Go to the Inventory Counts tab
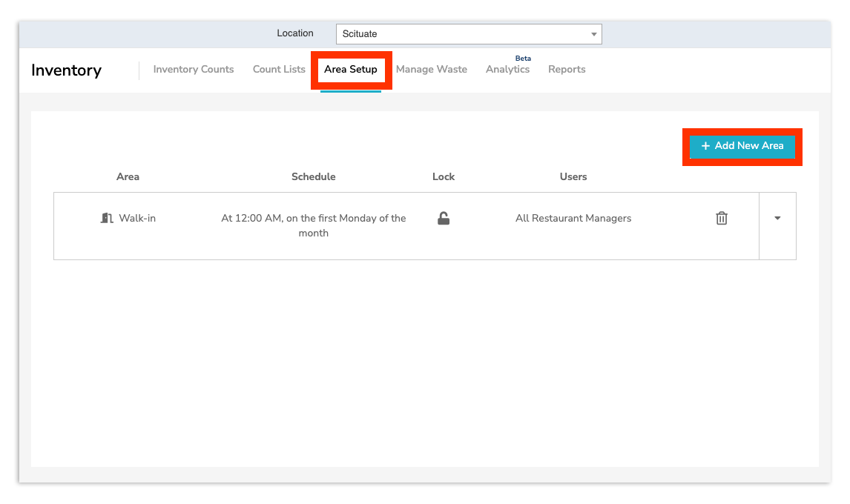 coord(193,69)
